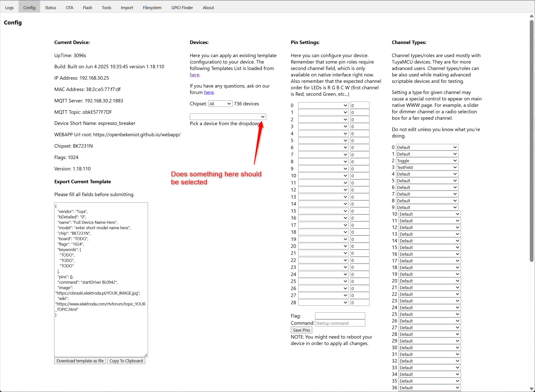The image size is (535, 392).
Task: Open the device template dropdown
Action: (x=228, y=117)
